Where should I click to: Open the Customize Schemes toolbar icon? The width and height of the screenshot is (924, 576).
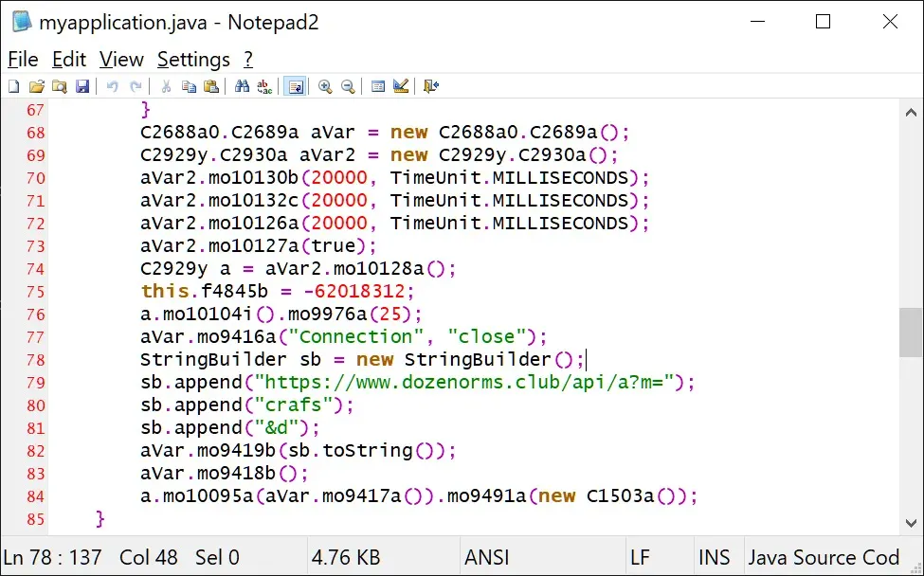click(x=401, y=86)
